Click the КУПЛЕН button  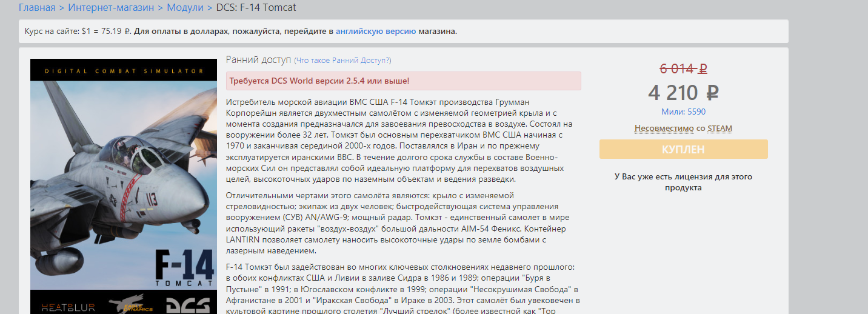683,149
